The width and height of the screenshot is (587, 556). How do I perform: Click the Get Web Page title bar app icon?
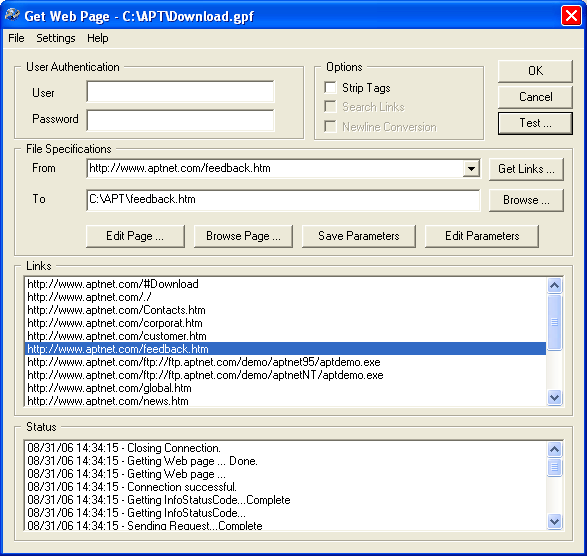[12, 15]
